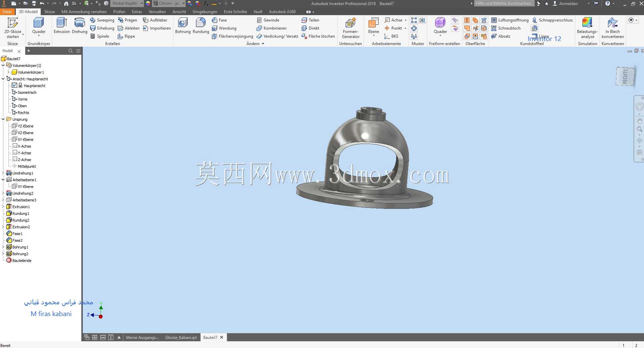The width and height of the screenshot is (644, 348).
Task: Expand the Extrusion1 feature
Action: [3, 206]
